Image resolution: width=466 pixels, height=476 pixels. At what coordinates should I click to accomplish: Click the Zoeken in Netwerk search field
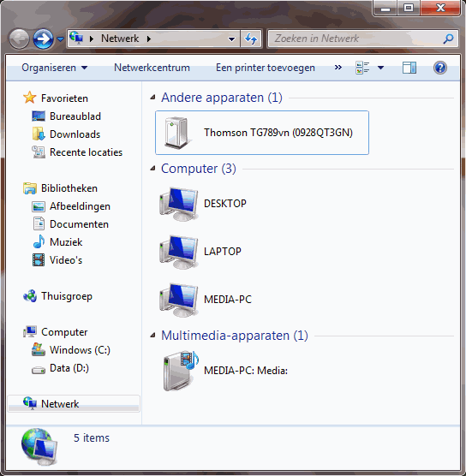(362, 39)
